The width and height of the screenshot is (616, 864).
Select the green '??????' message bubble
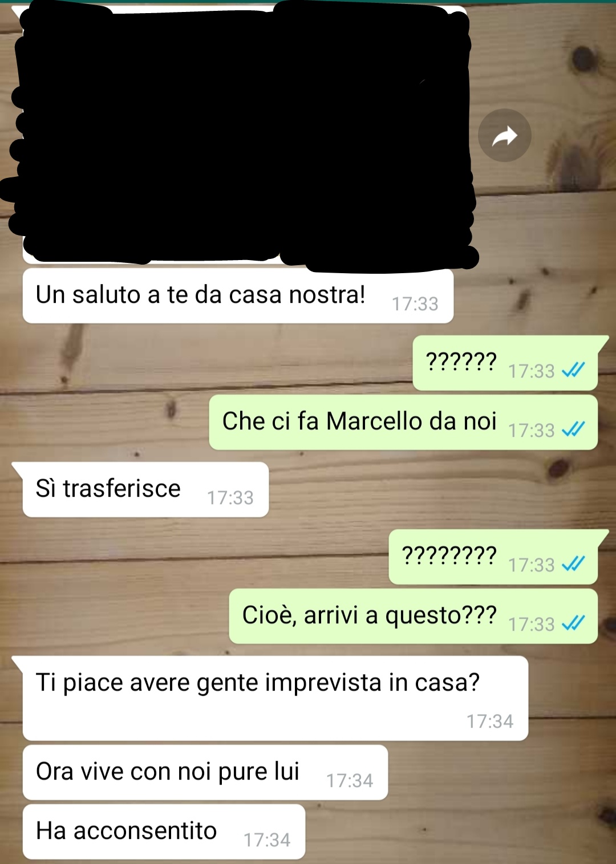click(x=505, y=363)
